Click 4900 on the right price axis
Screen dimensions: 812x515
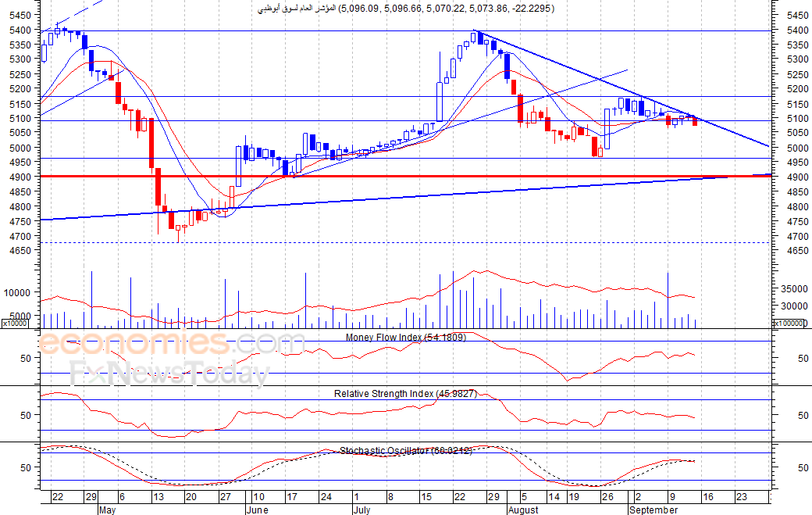click(x=797, y=177)
